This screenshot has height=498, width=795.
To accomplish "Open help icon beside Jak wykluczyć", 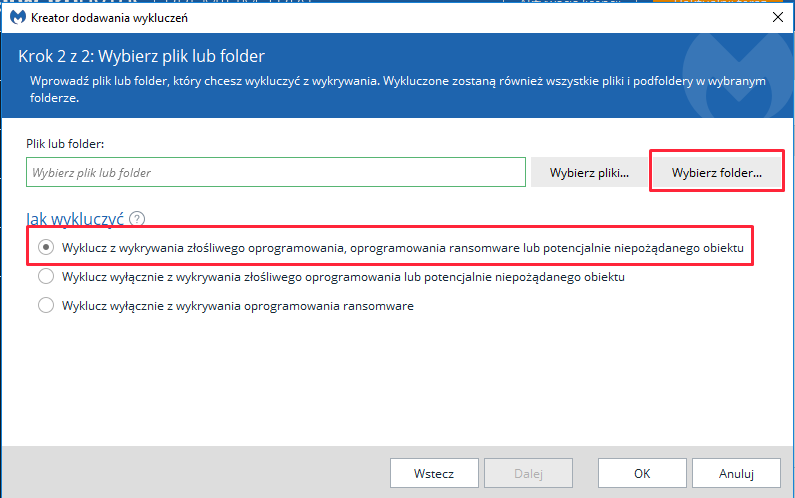I will (137, 219).
